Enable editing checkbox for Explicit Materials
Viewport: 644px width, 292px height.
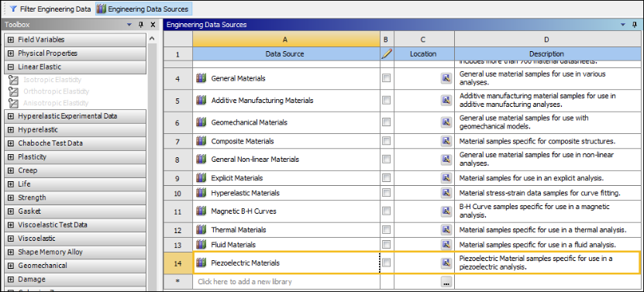(386, 178)
